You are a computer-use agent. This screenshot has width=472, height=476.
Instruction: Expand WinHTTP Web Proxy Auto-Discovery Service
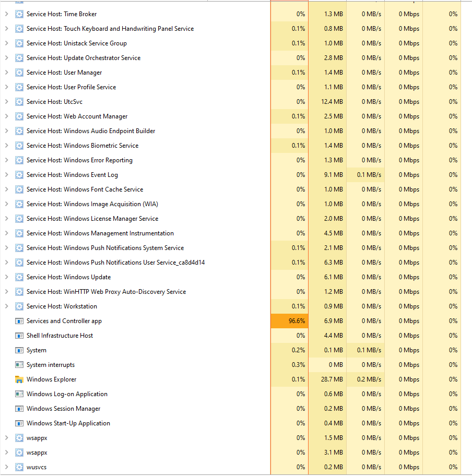click(x=6, y=292)
